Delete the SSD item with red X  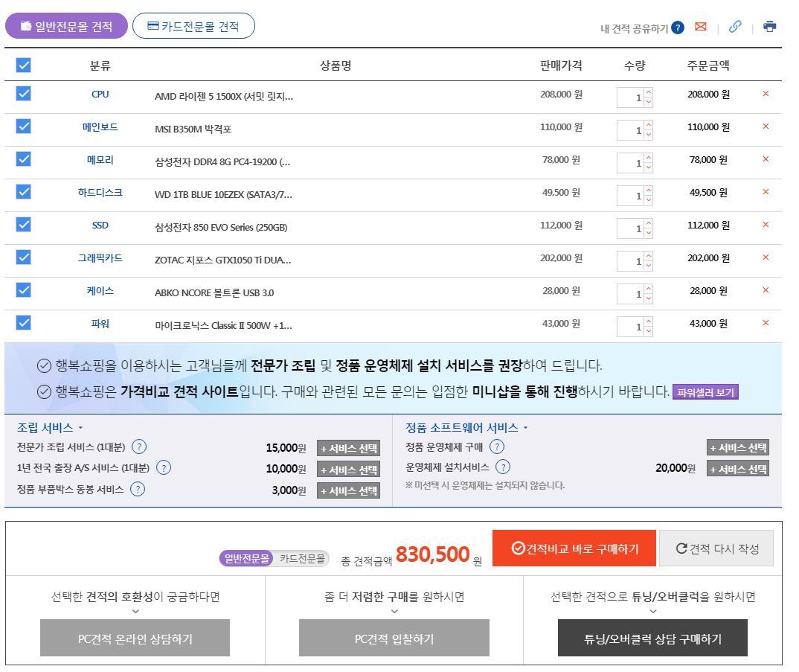pyautogui.click(x=766, y=225)
